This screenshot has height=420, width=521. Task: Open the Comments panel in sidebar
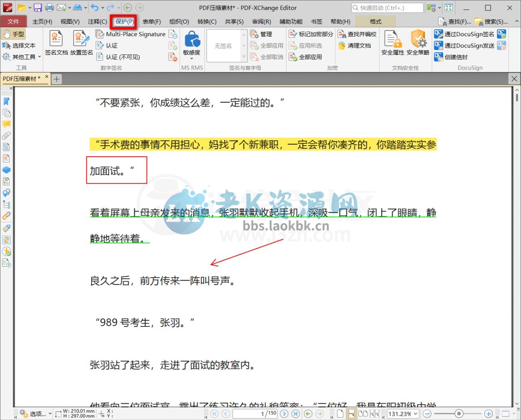pos(7,124)
